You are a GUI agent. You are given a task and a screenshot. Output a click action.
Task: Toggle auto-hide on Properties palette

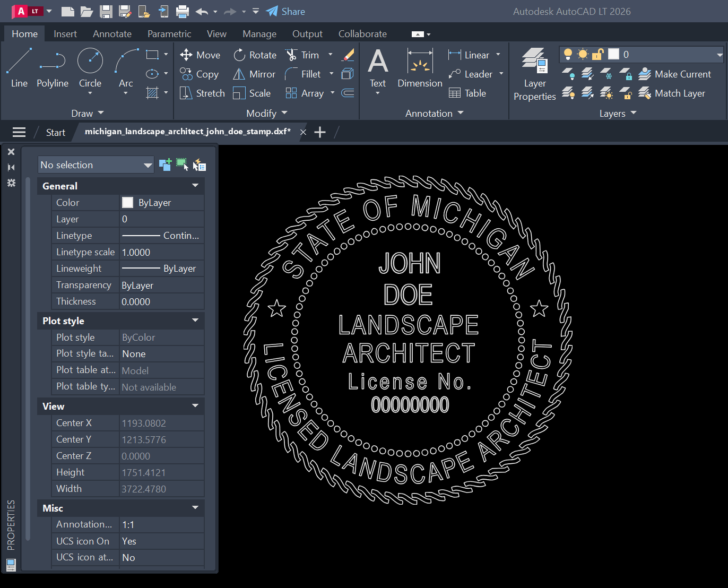tap(11, 167)
